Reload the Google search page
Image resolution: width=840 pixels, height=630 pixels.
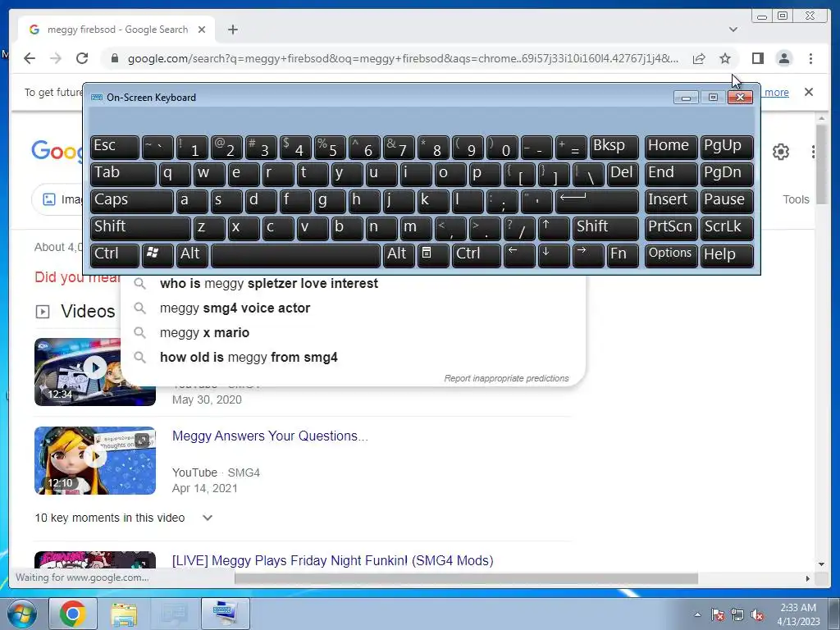coord(82,58)
